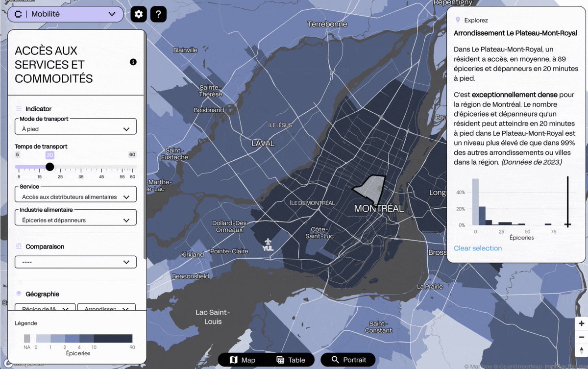Click the Explorez location pin icon

tap(458, 20)
